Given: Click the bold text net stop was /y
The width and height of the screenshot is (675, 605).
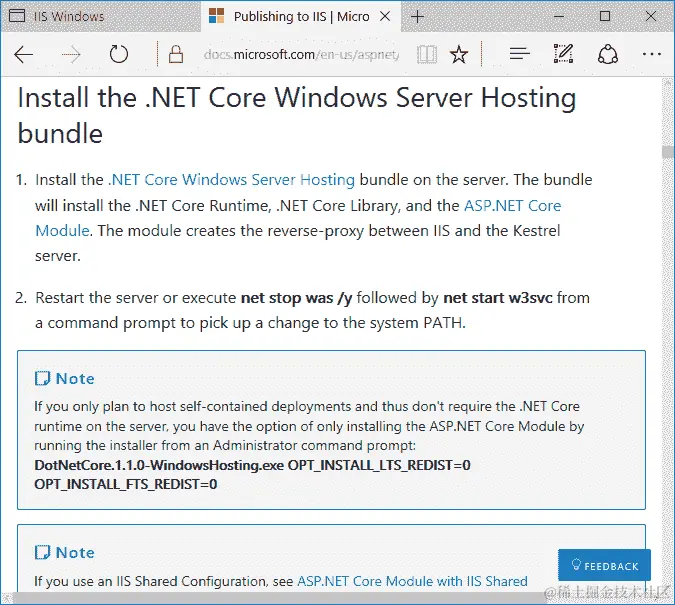Looking at the screenshot, I should pyautogui.click(x=296, y=298).
